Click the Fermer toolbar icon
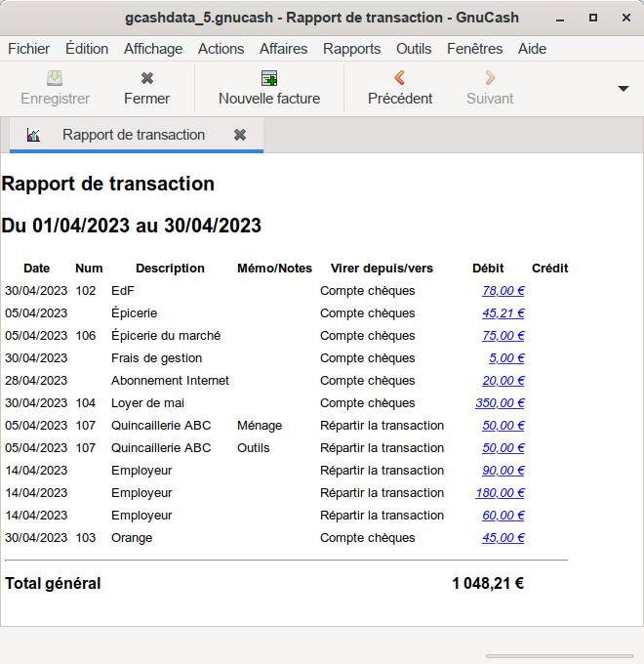The image size is (644, 664). [x=146, y=78]
